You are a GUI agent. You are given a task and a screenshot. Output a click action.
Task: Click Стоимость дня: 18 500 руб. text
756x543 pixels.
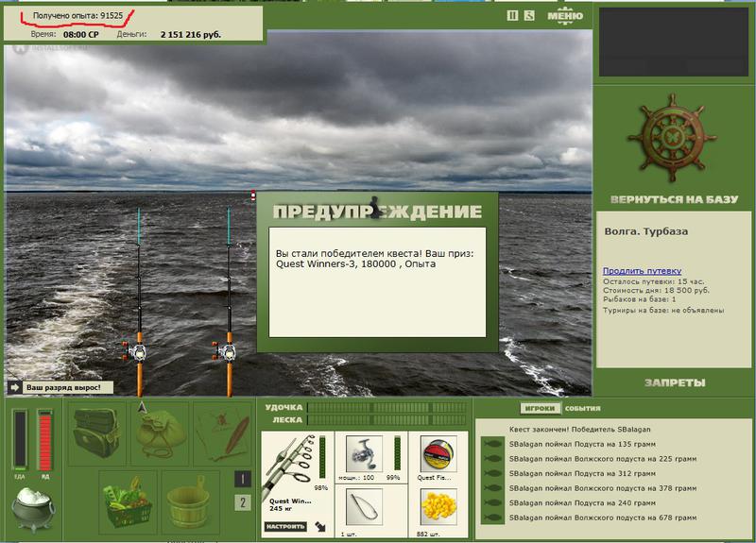(x=656, y=291)
